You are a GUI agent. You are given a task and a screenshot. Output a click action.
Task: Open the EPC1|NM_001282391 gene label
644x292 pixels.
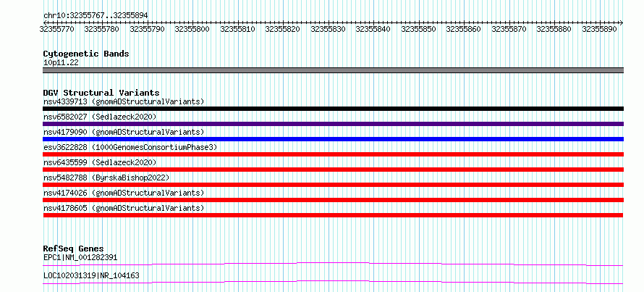[x=80, y=258]
